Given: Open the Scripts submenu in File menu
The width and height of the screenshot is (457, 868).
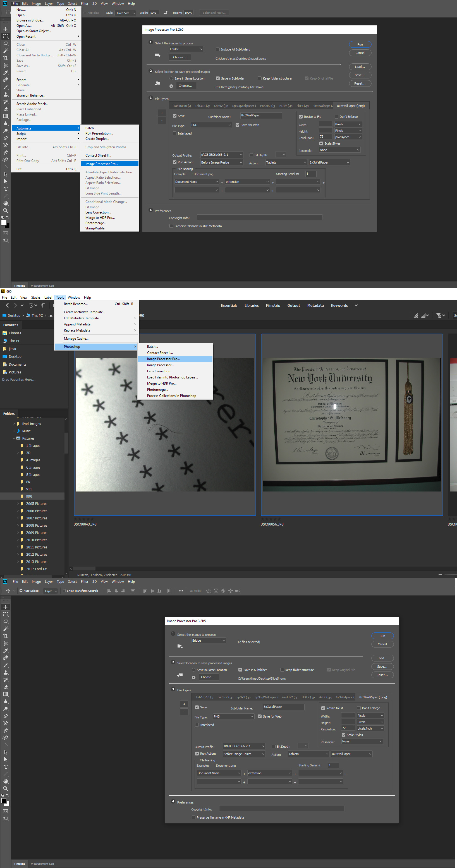Looking at the screenshot, I should [46, 134].
